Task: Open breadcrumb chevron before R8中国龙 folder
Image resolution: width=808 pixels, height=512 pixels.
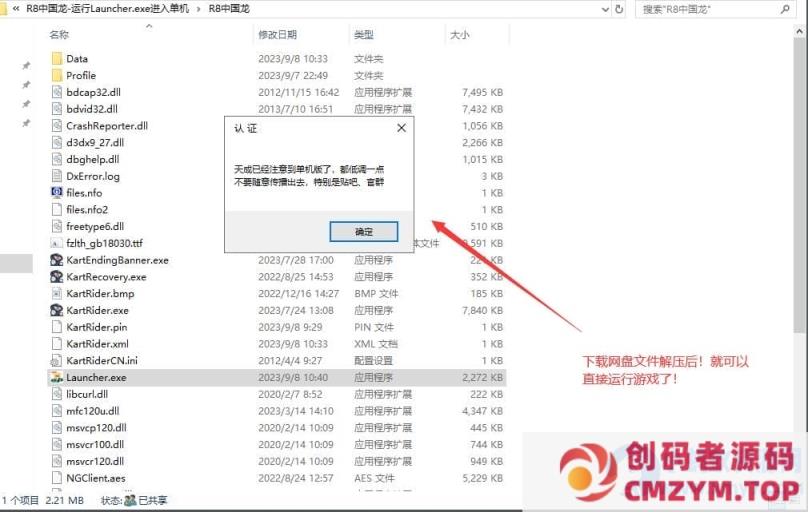Action: click(x=199, y=9)
